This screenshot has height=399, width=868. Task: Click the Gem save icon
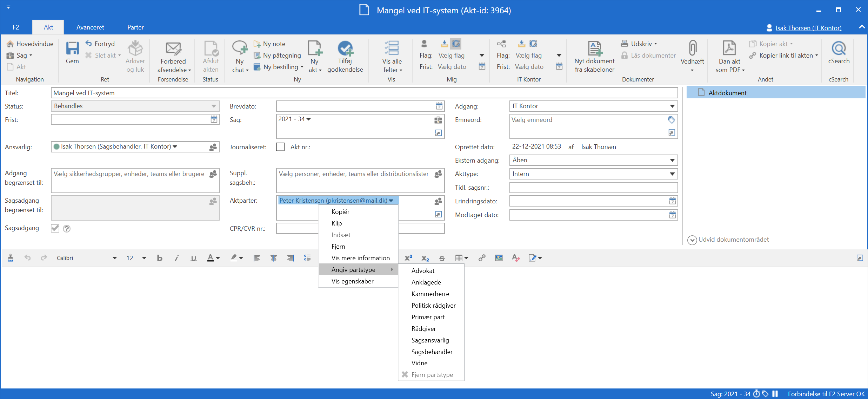tap(72, 48)
